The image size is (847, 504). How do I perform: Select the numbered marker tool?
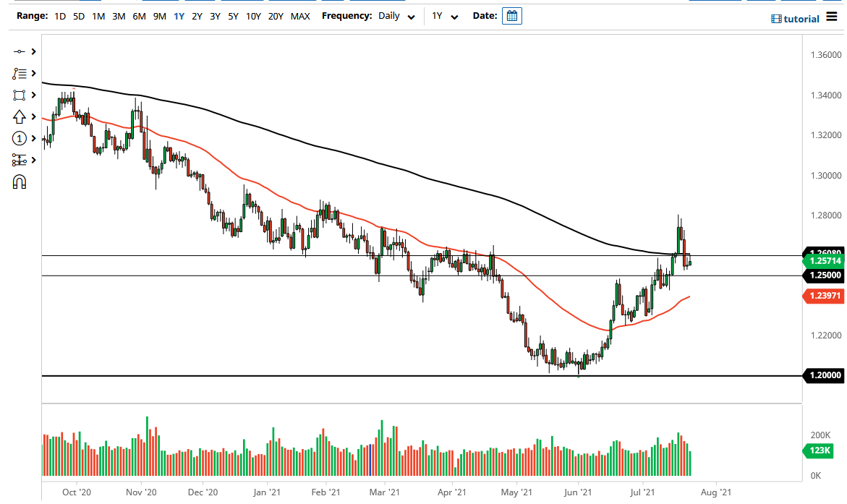pyautogui.click(x=20, y=138)
